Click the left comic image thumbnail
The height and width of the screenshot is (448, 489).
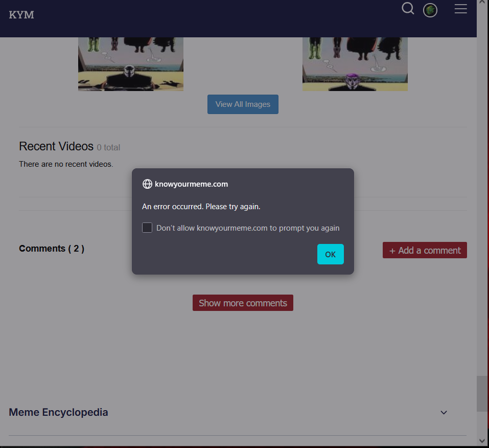(131, 64)
